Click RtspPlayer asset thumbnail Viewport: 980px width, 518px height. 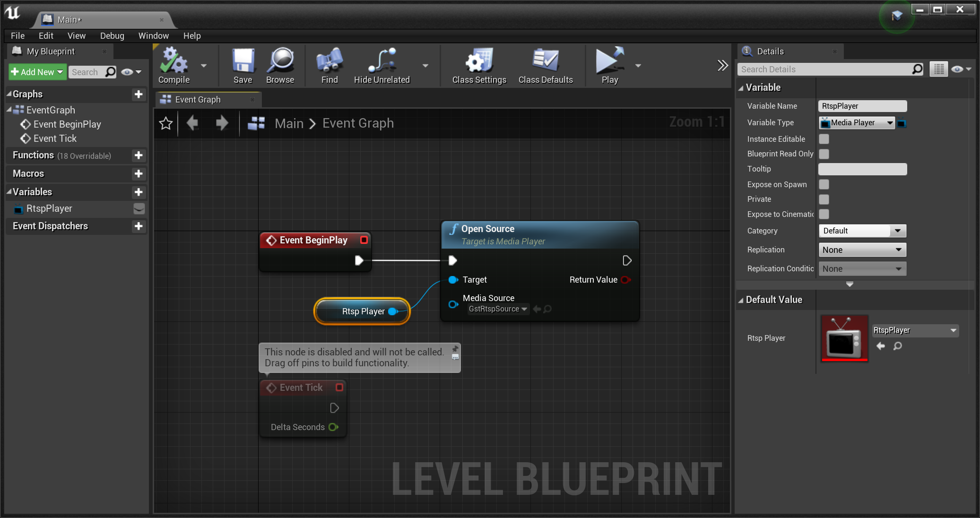(845, 338)
